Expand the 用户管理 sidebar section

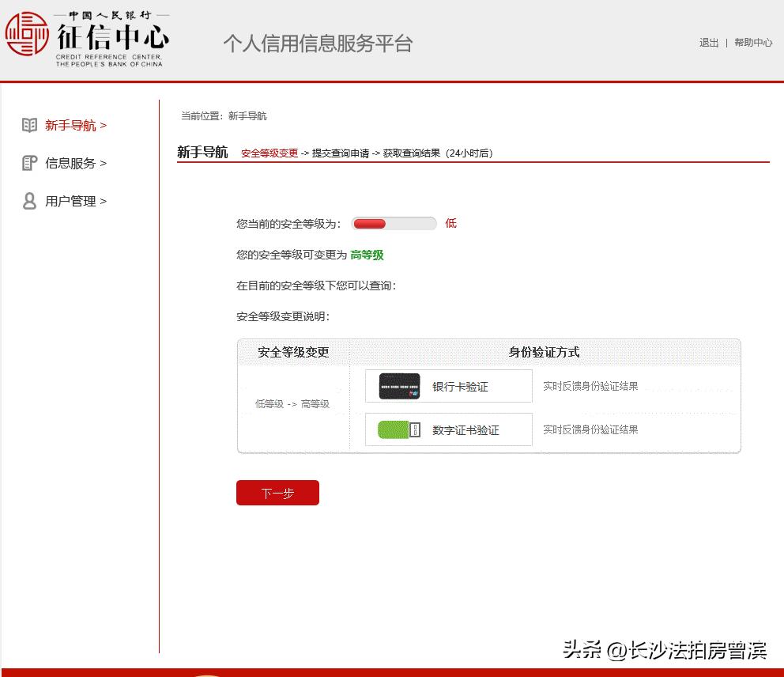tap(74, 201)
